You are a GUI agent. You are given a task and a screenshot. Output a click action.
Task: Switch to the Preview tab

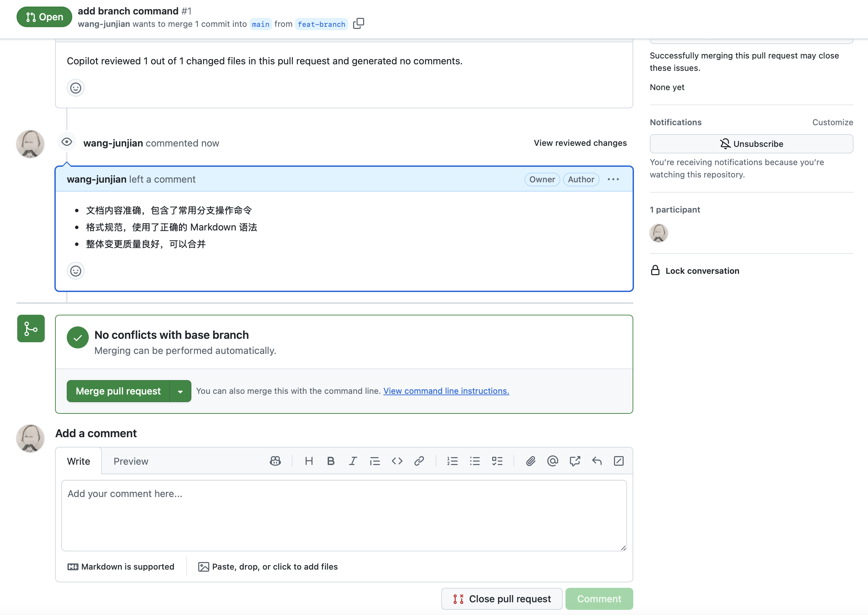click(x=131, y=461)
